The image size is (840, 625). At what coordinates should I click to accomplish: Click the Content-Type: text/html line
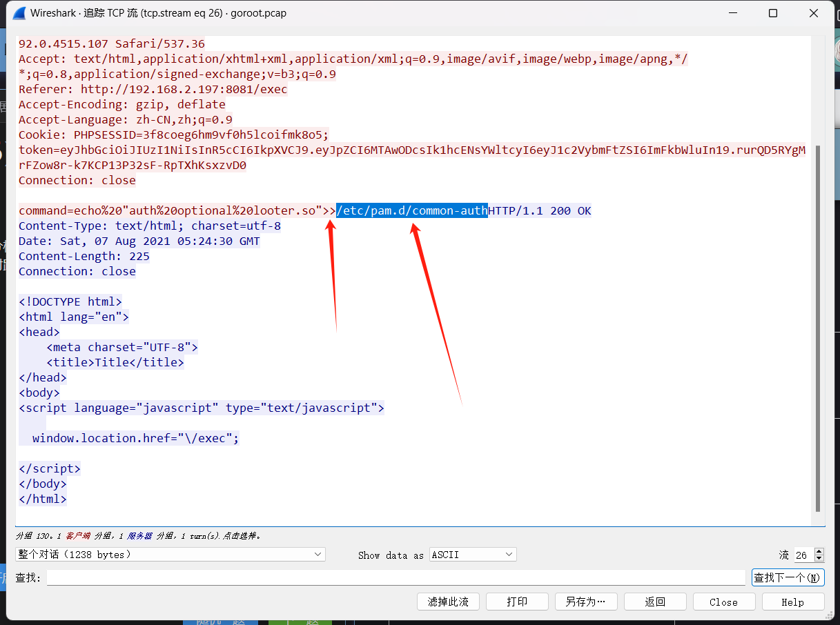click(150, 226)
